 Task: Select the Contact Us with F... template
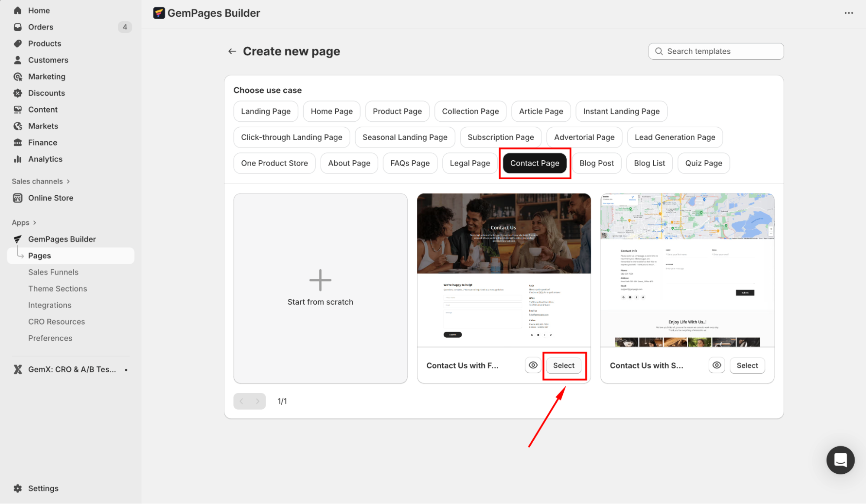point(564,365)
